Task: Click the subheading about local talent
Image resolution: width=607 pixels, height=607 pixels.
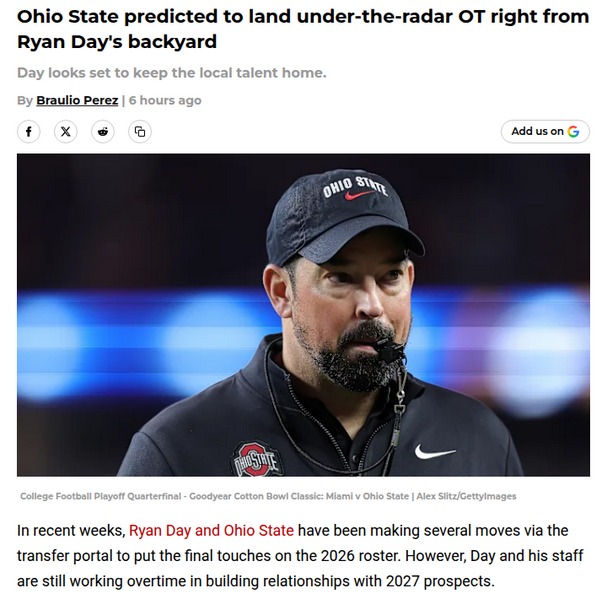Action: pos(171,73)
